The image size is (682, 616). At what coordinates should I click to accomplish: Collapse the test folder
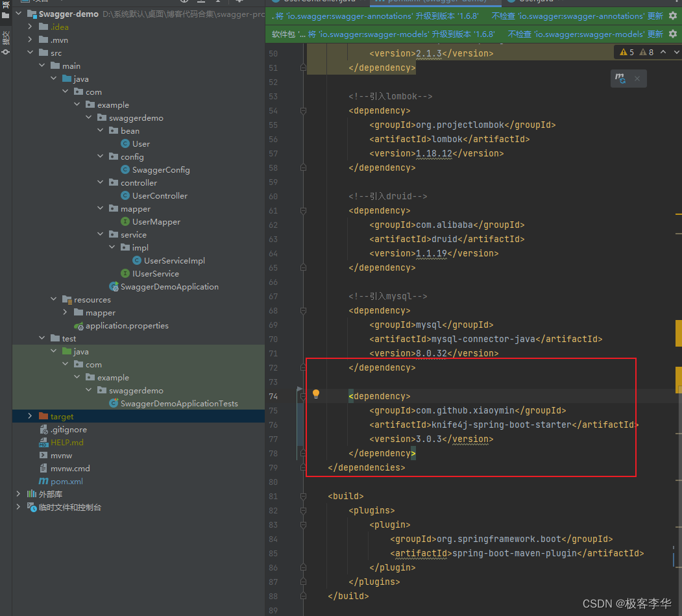pos(42,338)
